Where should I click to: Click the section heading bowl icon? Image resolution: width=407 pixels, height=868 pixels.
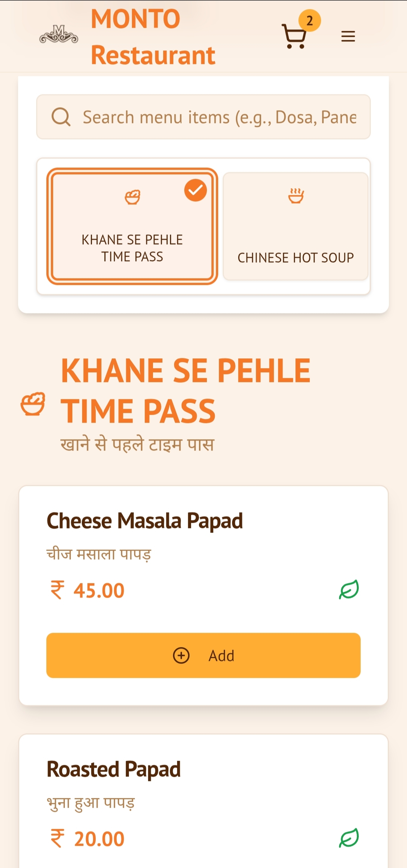click(33, 404)
